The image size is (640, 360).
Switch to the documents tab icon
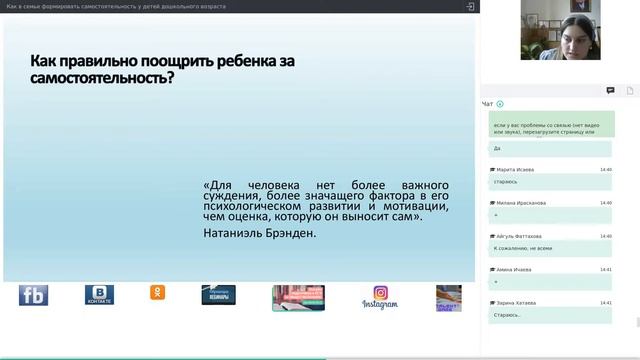tap(630, 91)
